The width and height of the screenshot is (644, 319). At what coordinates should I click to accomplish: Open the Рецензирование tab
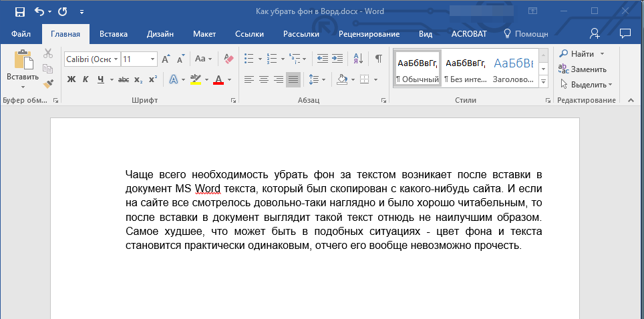pos(369,33)
